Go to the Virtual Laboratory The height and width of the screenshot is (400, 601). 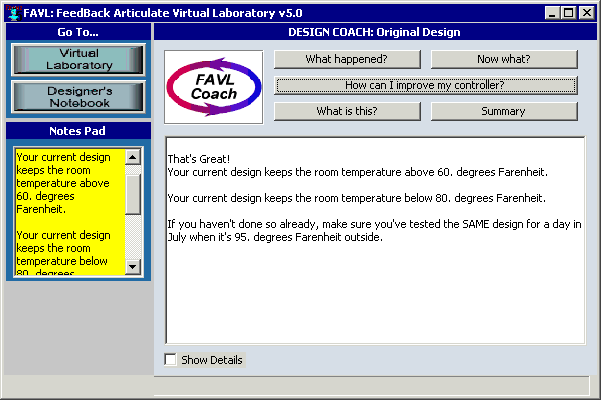tap(79, 59)
